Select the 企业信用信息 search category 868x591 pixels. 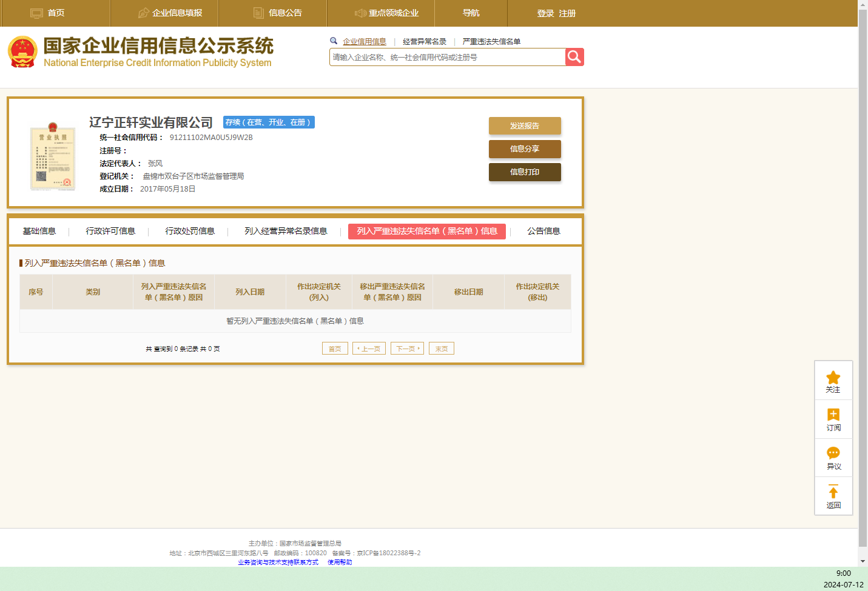pyautogui.click(x=365, y=42)
